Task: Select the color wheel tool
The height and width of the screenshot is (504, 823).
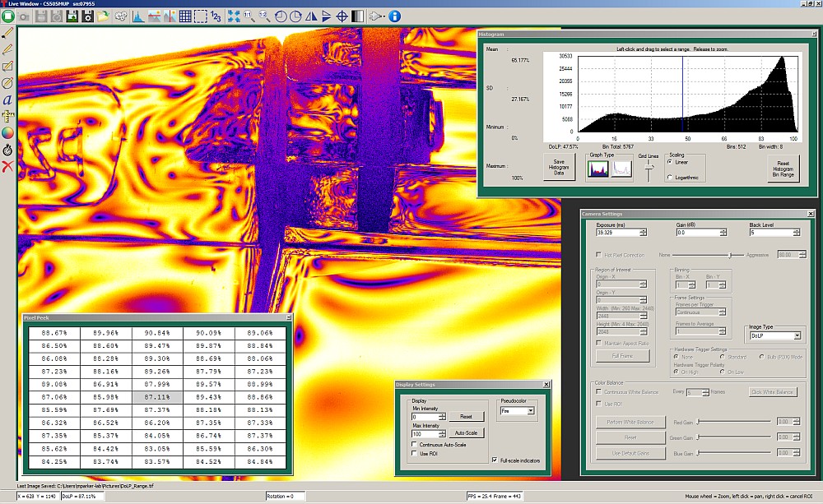Action: pyautogui.click(x=8, y=132)
